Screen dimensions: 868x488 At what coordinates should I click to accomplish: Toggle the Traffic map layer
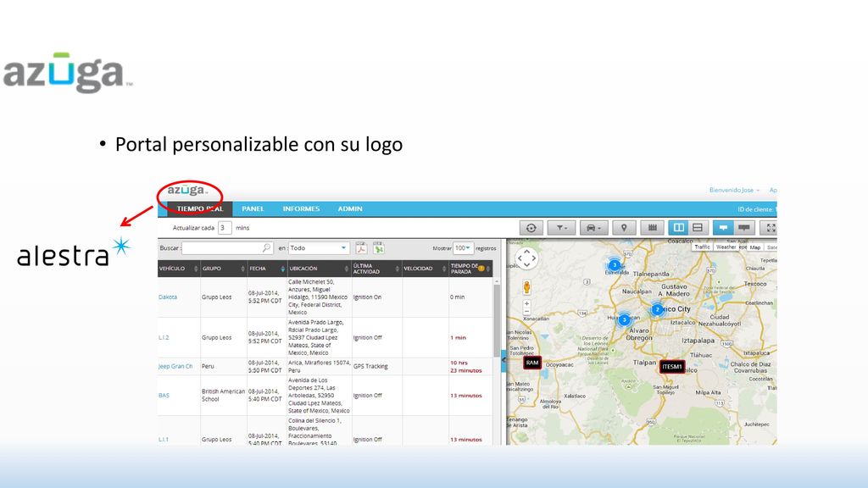click(702, 247)
